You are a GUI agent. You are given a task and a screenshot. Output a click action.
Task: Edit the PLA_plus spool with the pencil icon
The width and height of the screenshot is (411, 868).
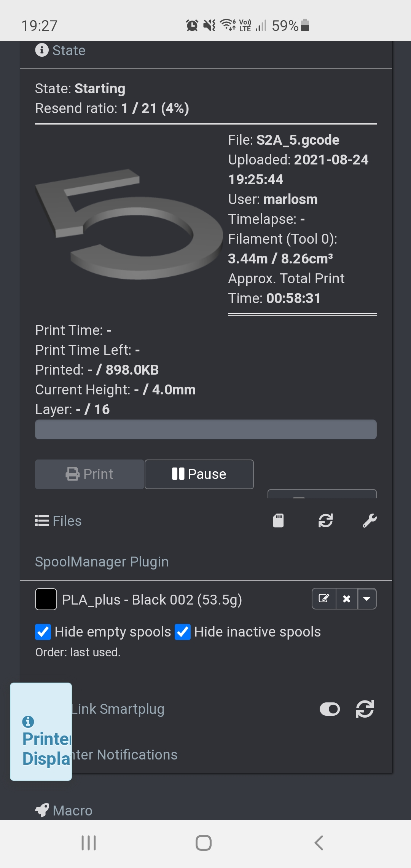pos(324,598)
